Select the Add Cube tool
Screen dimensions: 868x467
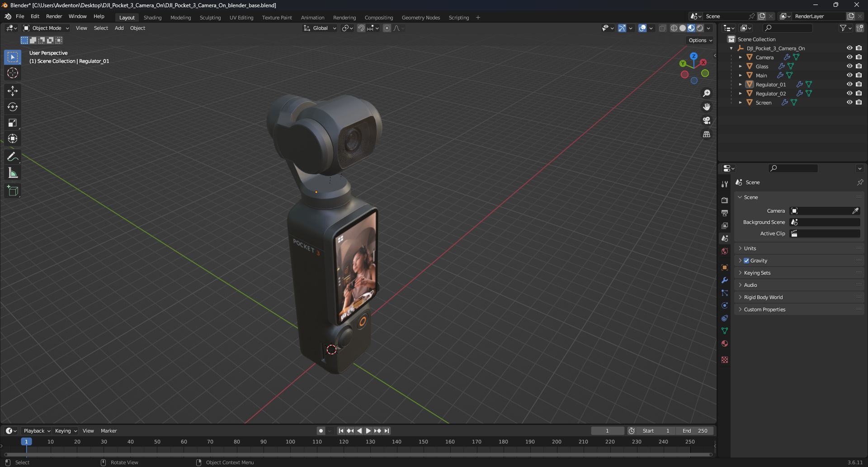tap(13, 191)
